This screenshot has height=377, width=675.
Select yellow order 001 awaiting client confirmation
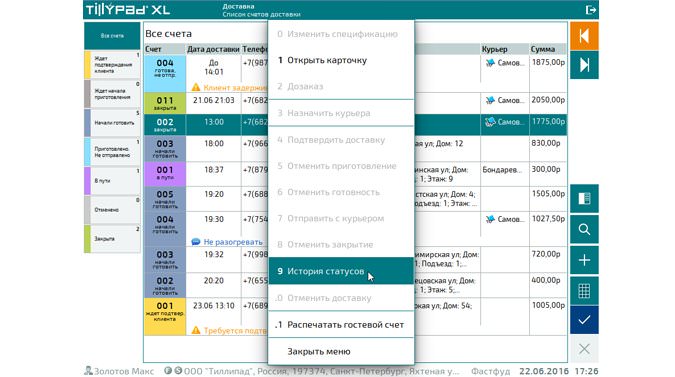click(x=165, y=317)
